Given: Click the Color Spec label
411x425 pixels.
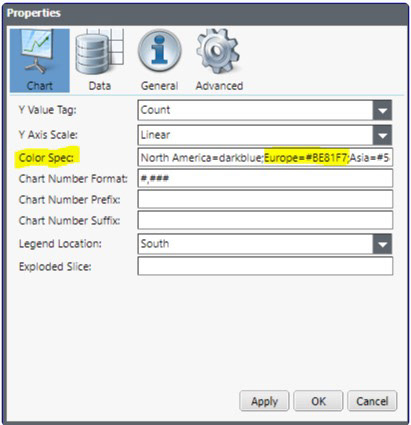Looking at the screenshot, I should pos(46,157).
